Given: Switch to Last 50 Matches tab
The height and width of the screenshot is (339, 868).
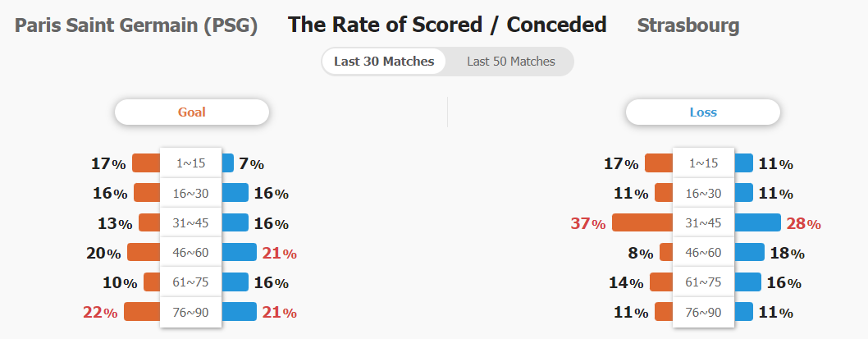Looking at the screenshot, I should [x=510, y=62].
